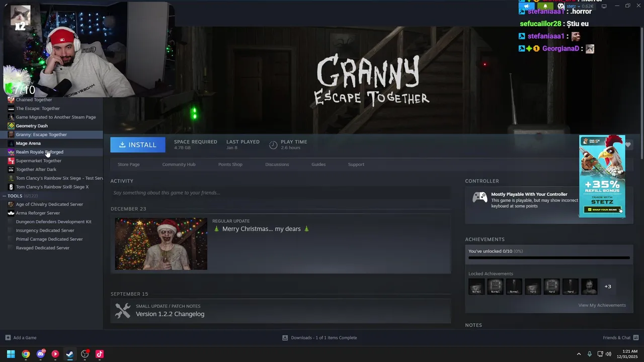Click the achievements progress bar
644x362 pixels.
click(x=549, y=258)
